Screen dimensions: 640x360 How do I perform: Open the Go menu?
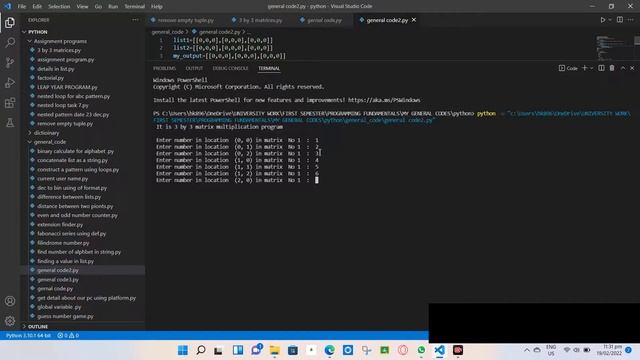point(98,6)
